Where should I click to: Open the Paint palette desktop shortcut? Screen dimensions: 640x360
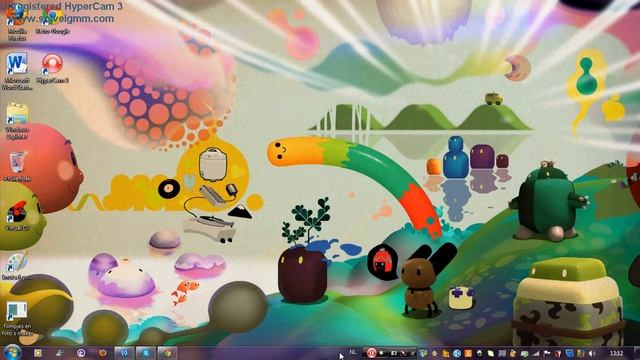(17, 266)
